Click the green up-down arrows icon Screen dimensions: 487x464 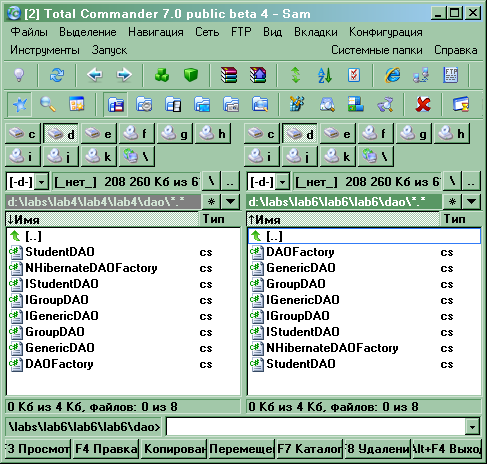point(296,75)
